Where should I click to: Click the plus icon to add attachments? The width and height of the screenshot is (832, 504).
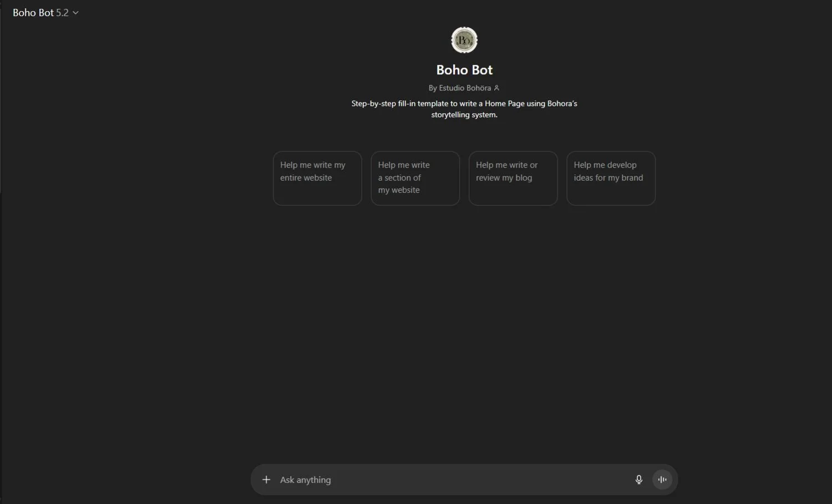267,479
